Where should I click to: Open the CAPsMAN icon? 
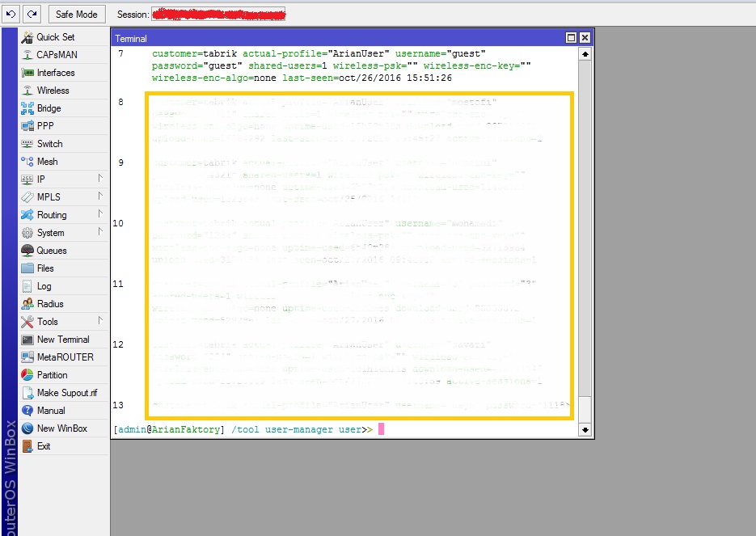[x=27, y=55]
